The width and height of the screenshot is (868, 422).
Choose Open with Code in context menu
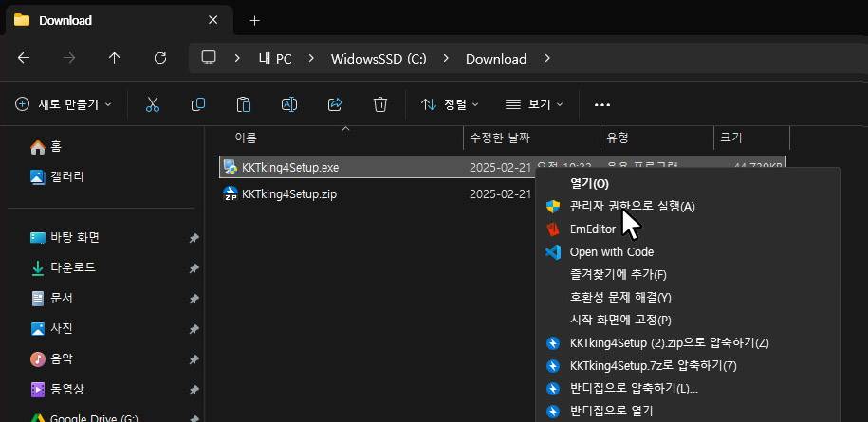(611, 251)
